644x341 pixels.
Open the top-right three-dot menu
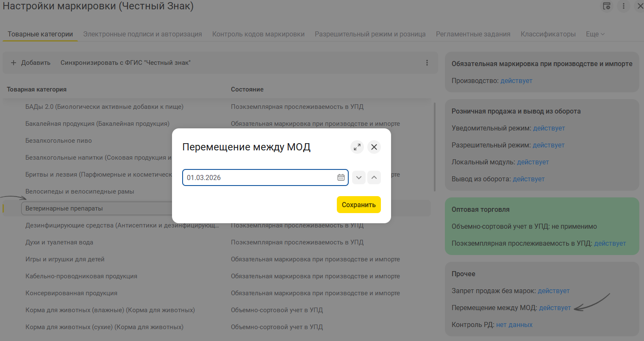click(623, 6)
